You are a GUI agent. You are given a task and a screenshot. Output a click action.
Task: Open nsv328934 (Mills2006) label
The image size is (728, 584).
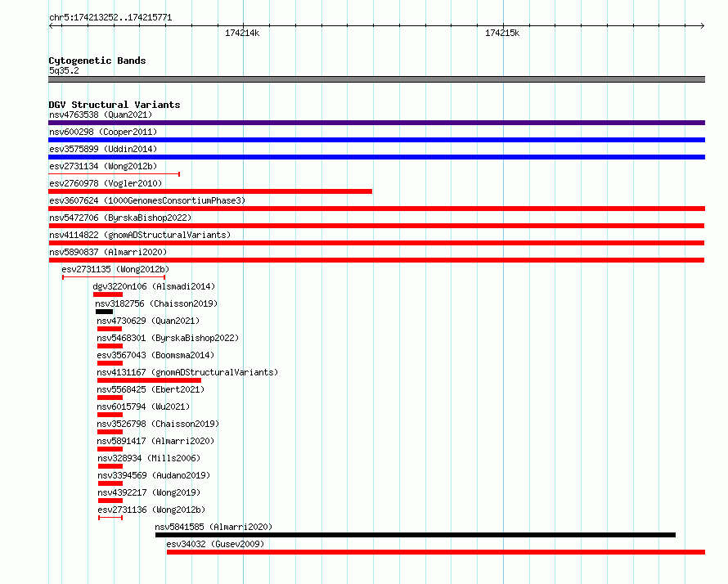pos(149,458)
